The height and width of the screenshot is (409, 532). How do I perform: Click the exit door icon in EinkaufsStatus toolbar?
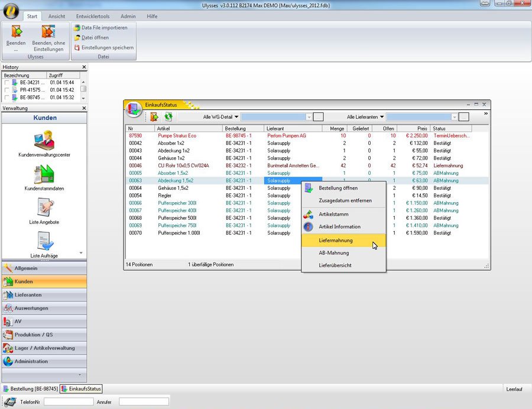[x=154, y=117]
